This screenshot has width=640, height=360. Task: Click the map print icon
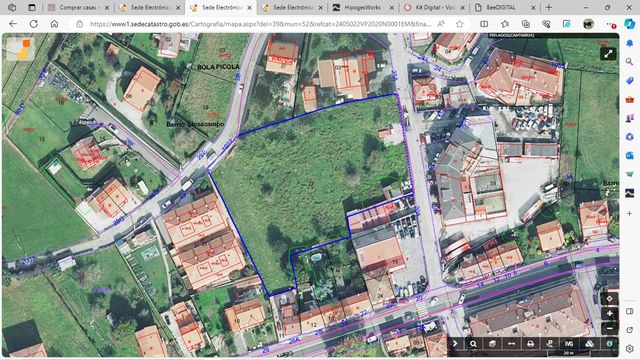tap(530, 344)
